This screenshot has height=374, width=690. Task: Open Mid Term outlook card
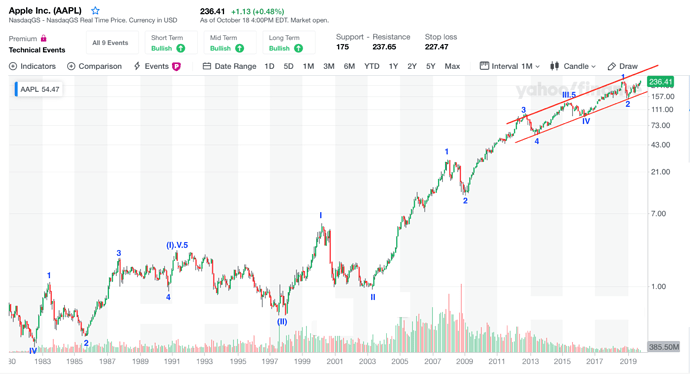point(230,43)
